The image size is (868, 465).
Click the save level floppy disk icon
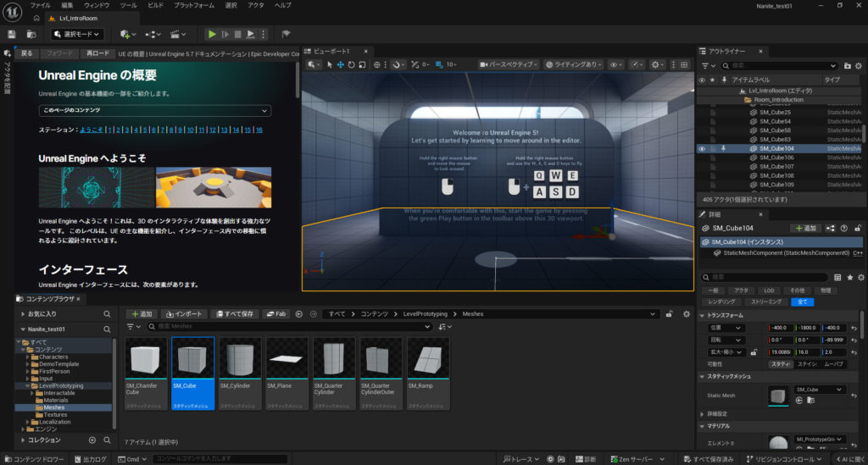(12, 34)
